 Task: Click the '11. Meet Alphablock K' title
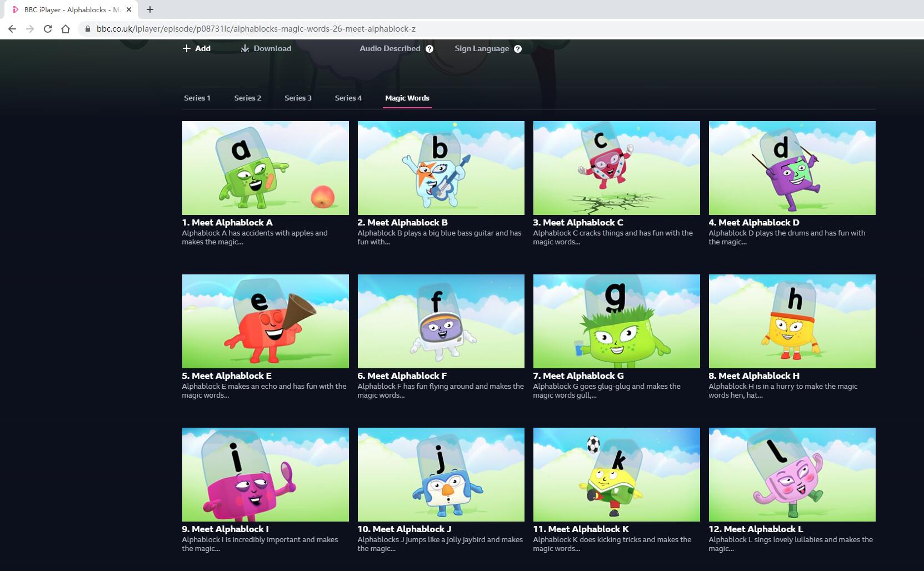[x=581, y=529]
